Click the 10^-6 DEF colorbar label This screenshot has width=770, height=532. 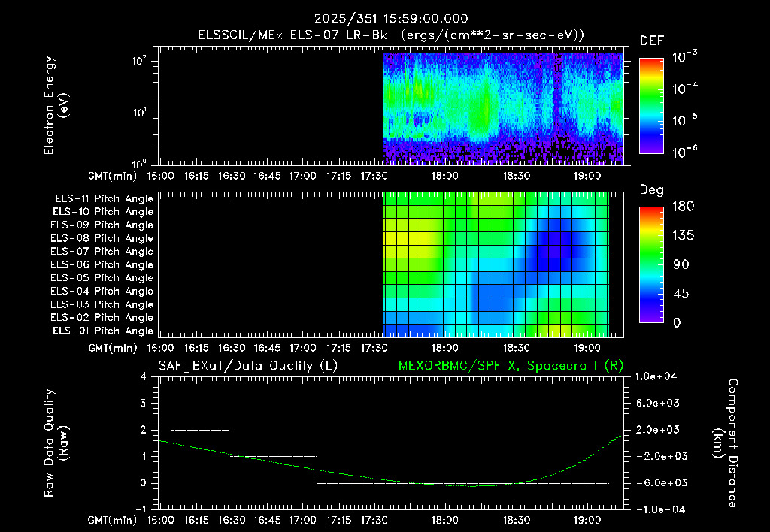pos(684,152)
